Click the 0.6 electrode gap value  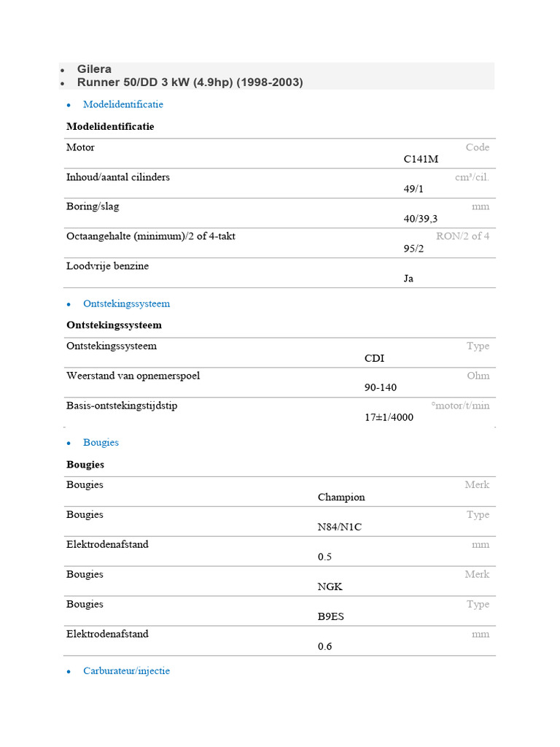tap(324, 646)
